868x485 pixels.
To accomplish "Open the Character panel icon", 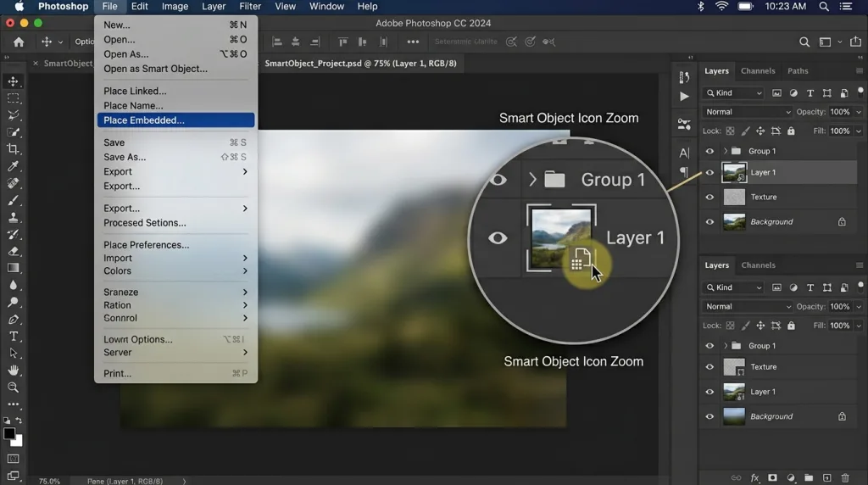I will point(684,153).
